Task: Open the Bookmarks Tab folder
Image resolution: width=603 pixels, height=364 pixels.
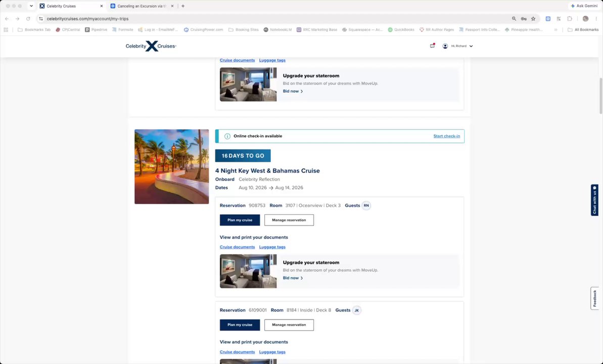Action: [x=34, y=30]
